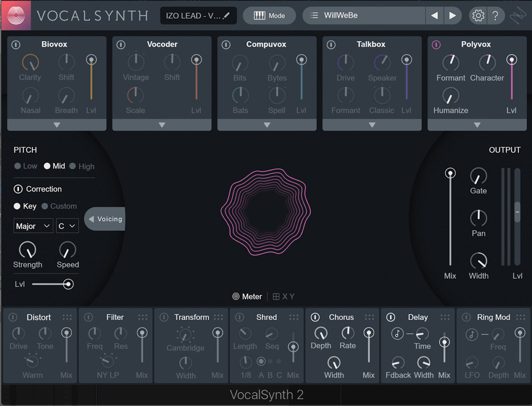This screenshot has height=406, width=532.
Task: Click the Distort drag handle dots
Action: click(x=67, y=317)
